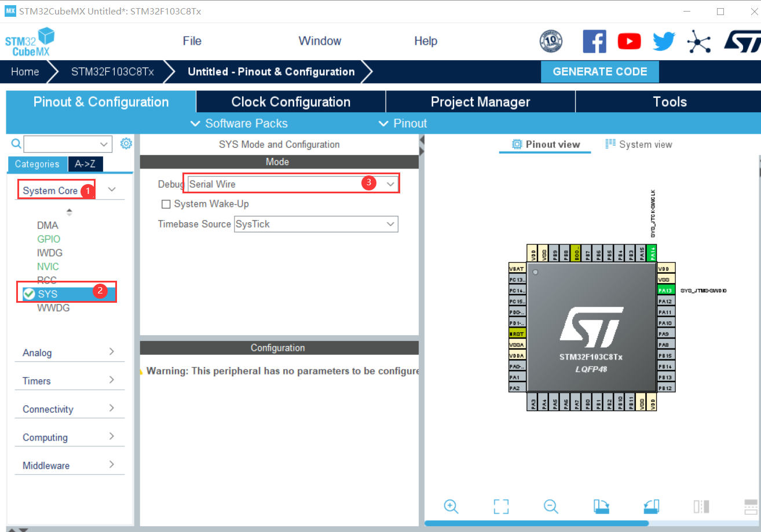The width and height of the screenshot is (761, 532).
Task: Go to Home breadcrumb
Action: coord(25,72)
